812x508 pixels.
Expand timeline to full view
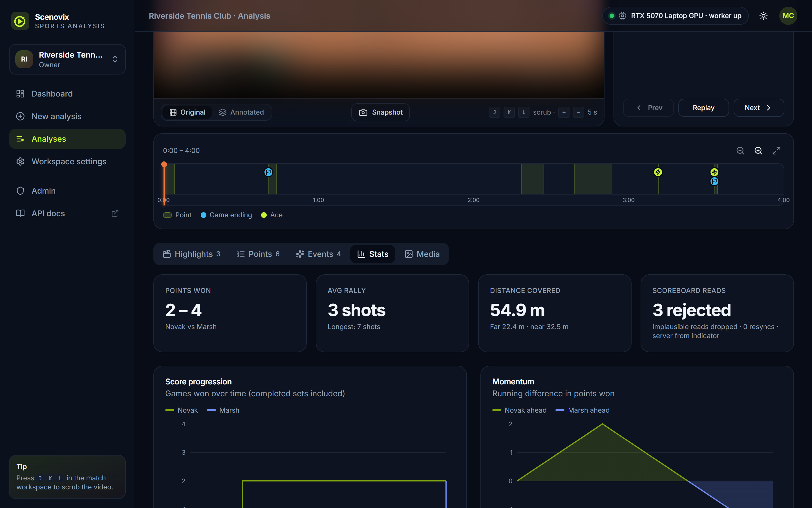tap(776, 151)
